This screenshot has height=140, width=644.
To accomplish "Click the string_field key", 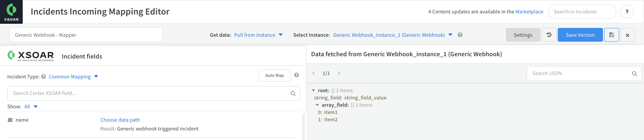I will point(328,98).
